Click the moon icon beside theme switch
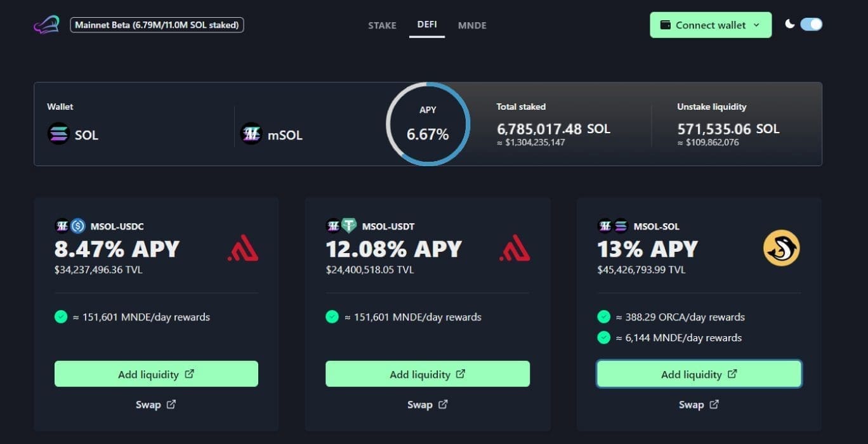 (x=790, y=24)
